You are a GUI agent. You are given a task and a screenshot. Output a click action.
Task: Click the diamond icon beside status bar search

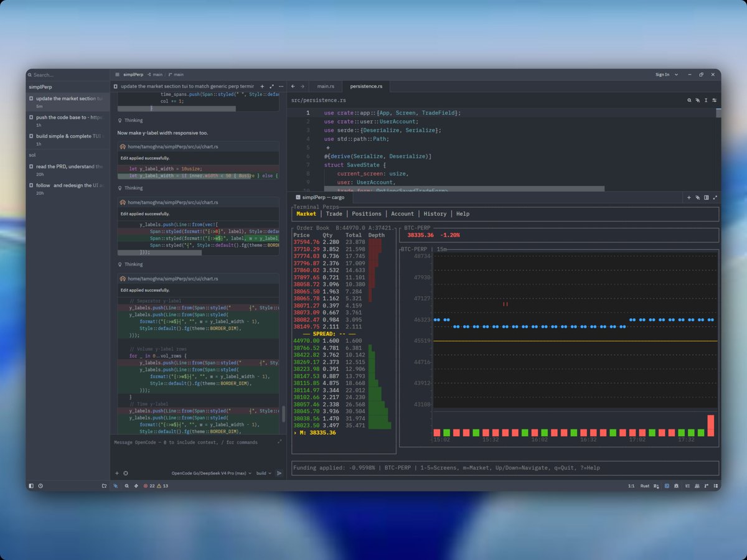(x=135, y=485)
